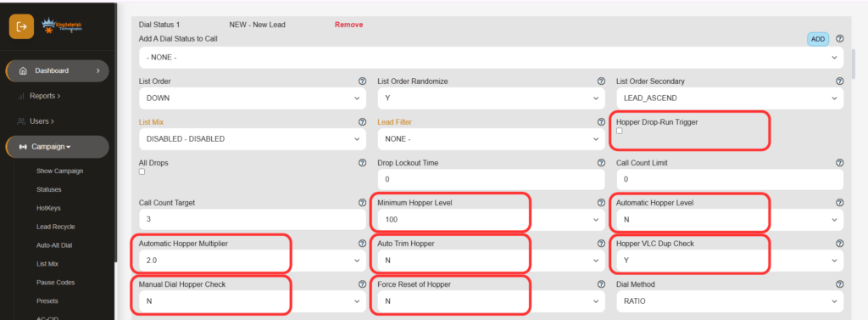This screenshot has width=868, height=320.
Task: Open the Lead Filter NONE dropdown
Action: pos(491,139)
